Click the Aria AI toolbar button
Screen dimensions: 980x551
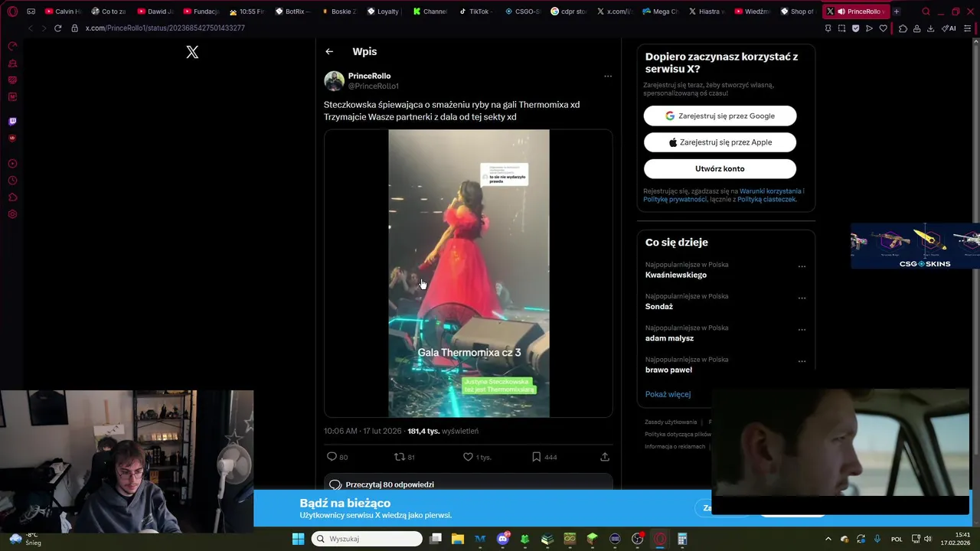(x=949, y=28)
